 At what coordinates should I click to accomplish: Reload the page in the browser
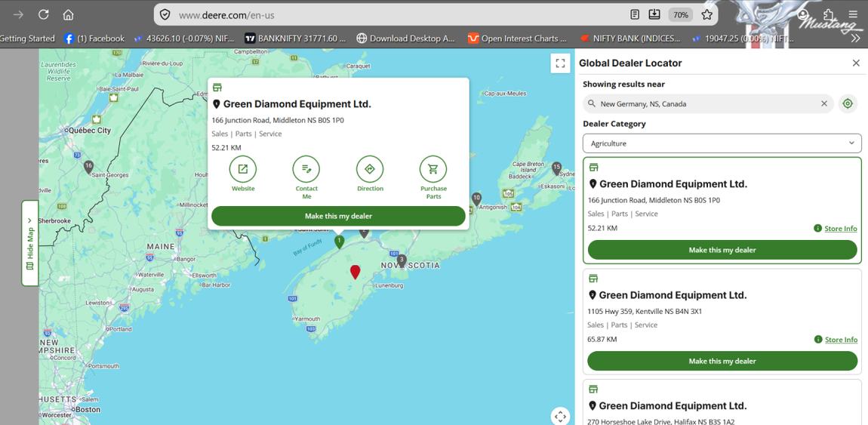(43, 14)
